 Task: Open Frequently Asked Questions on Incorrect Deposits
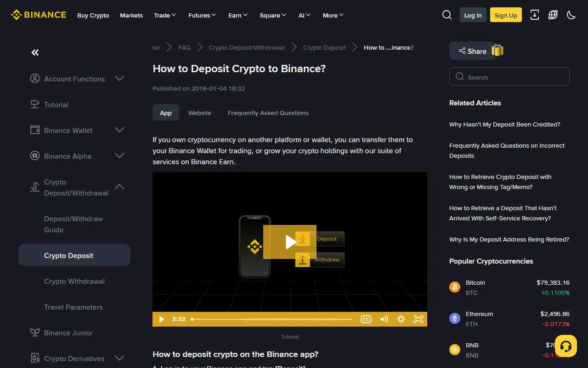(507, 150)
